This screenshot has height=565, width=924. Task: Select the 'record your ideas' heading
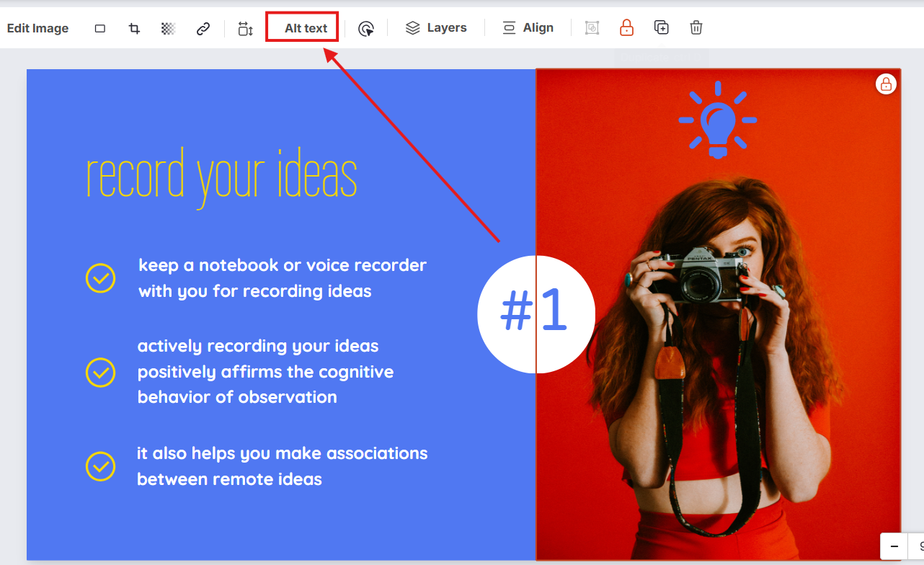coord(221,175)
